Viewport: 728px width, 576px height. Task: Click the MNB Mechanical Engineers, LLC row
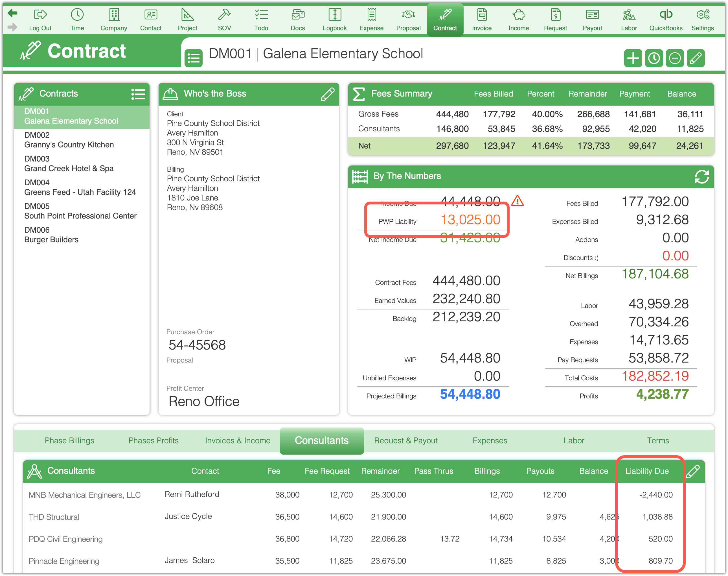click(x=364, y=495)
